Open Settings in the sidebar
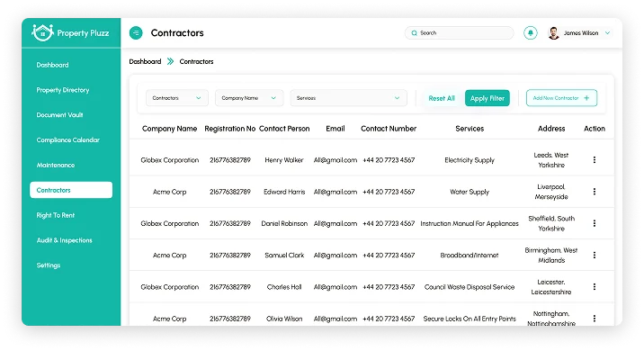This screenshot has height=351, width=644. click(x=49, y=265)
